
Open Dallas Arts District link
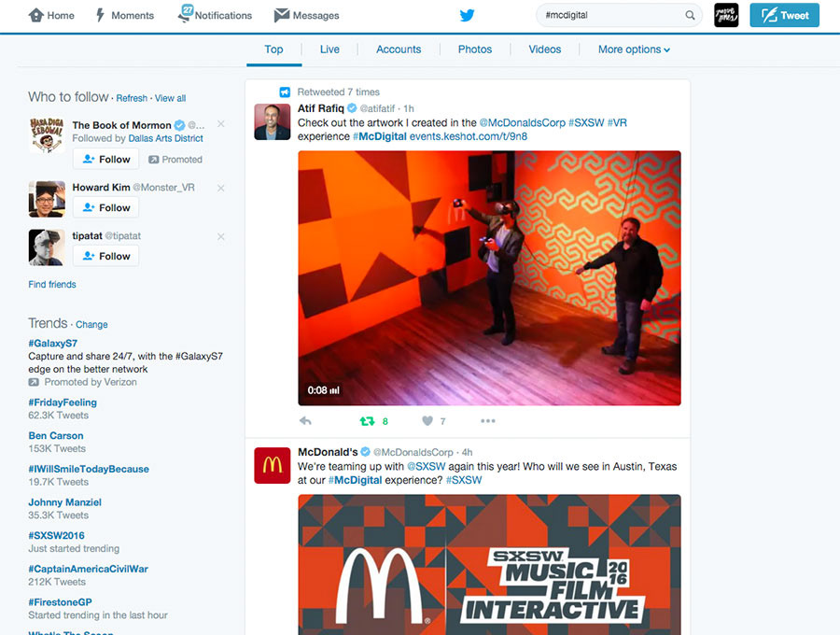[x=165, y=138]
